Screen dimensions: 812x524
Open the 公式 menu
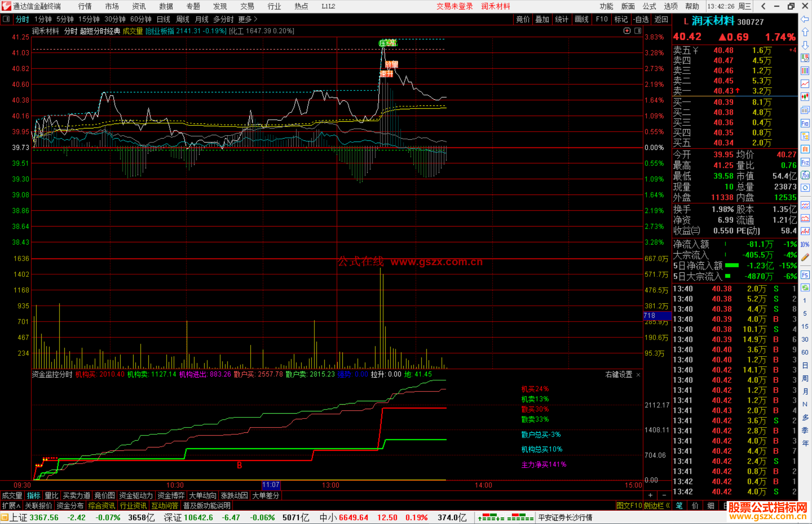pyautogui.click(x=649, y=6)
